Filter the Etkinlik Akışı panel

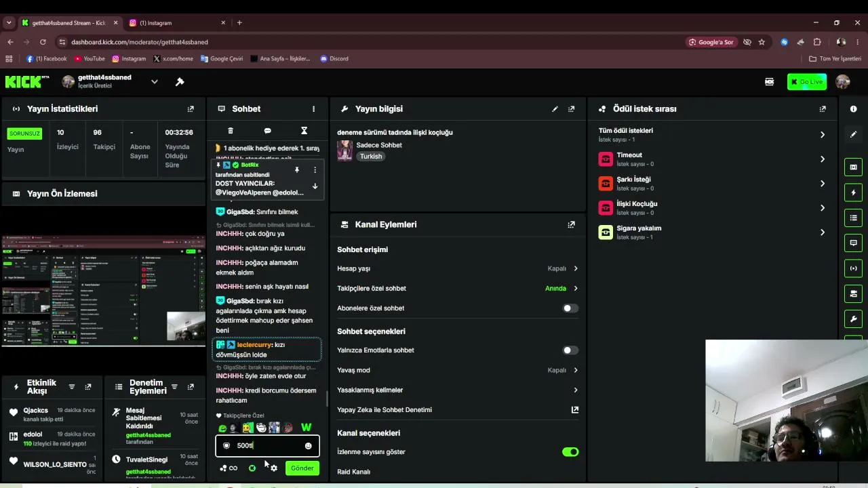pos(72,387)
